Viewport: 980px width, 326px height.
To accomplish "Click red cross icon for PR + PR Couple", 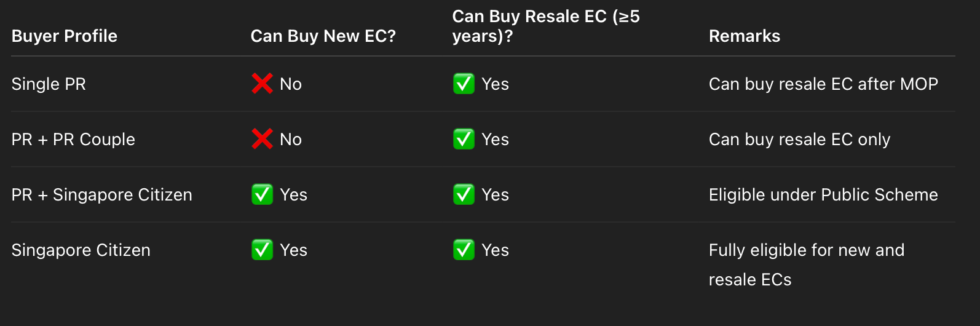I will pos(262,139).
